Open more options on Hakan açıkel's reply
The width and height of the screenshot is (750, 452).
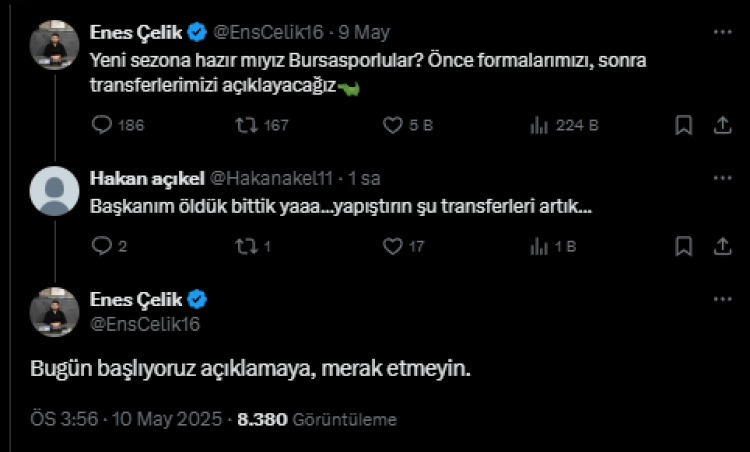coord(722,178)
